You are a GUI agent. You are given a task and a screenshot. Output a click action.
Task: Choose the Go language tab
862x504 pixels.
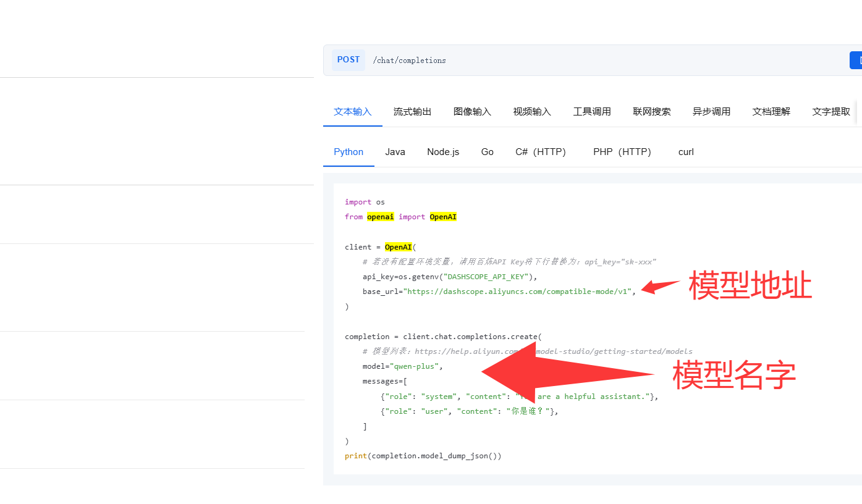(x=488, y=152)
